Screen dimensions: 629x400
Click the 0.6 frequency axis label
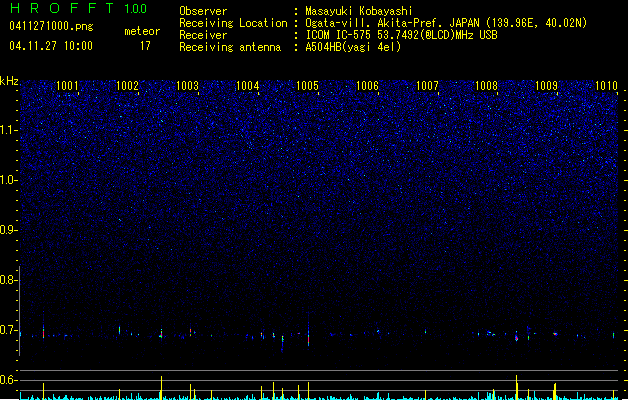pos(8,380)
